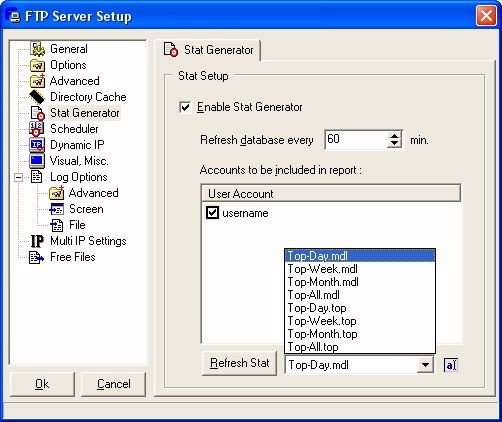Click the Screen log icon
Image resolution: width=502 pixels, height=422 pixels.
click(56, 209)
